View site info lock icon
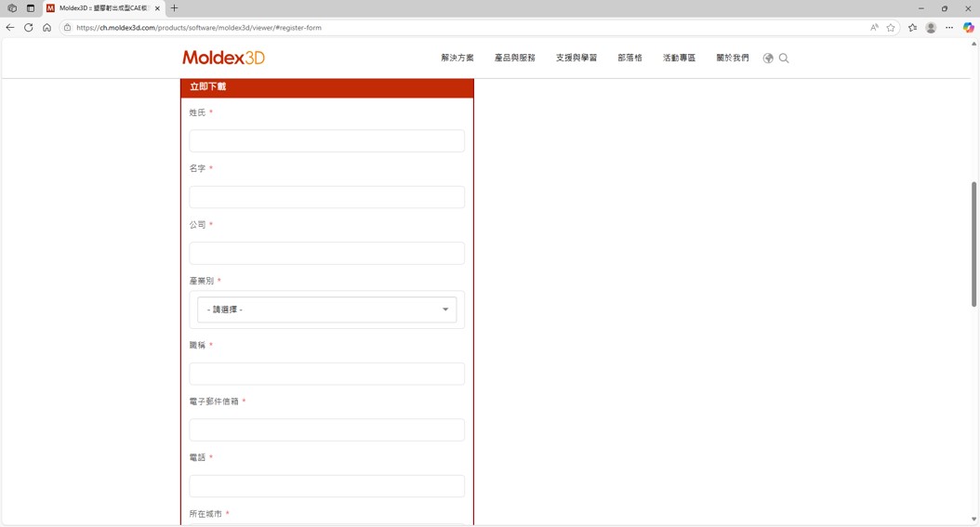This screenshot has height=527, width=980. tap(68, 28)
